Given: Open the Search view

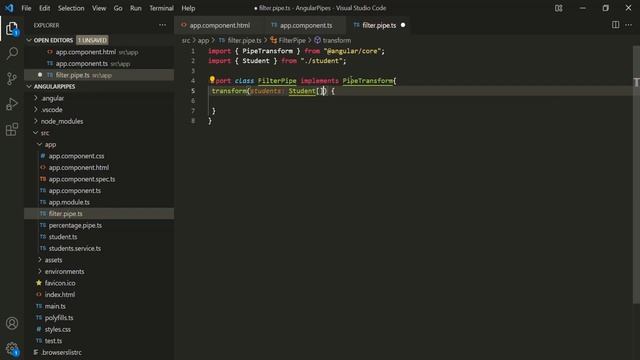Looking at the screenshot, I should click(12, 53).
